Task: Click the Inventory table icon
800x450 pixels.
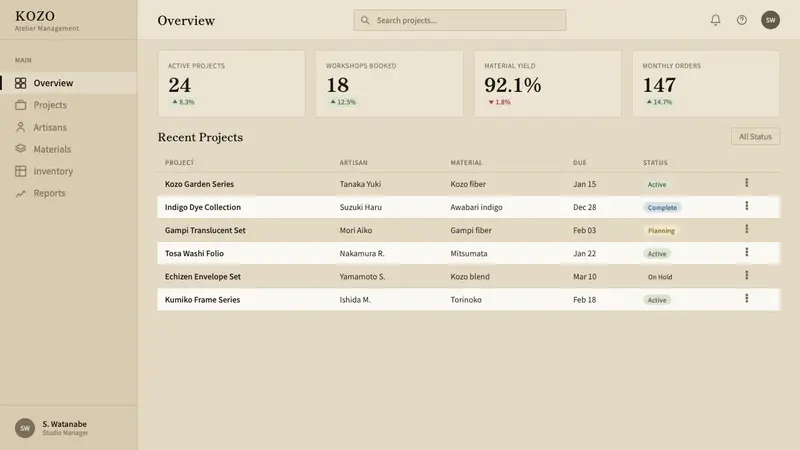Action: point(20,171)
